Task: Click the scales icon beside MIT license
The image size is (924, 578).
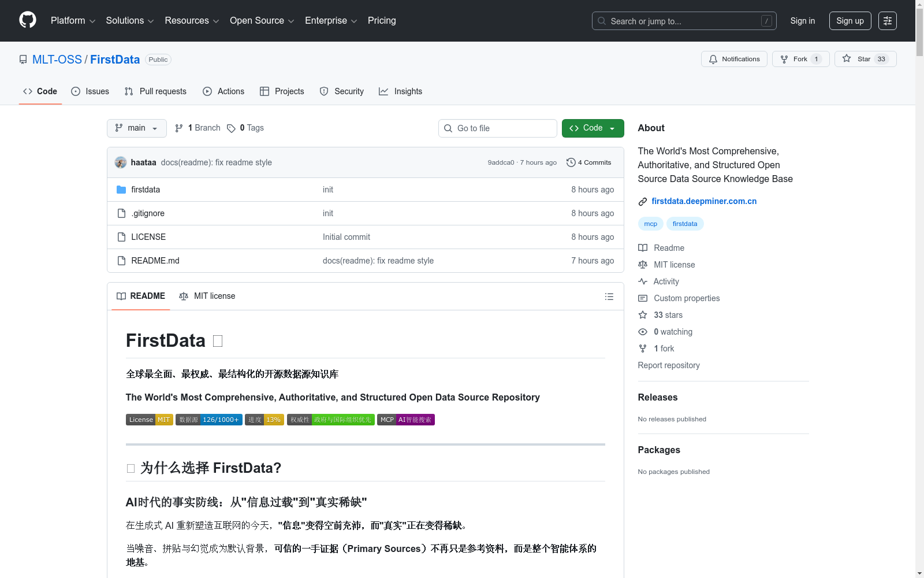Action: point(643,265)
